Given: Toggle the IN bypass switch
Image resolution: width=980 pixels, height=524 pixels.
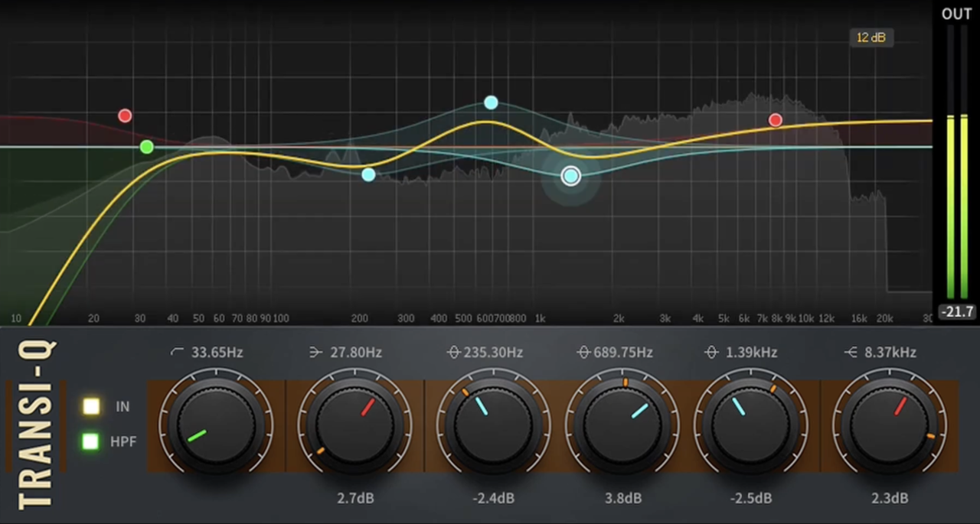Looking at the screenshot, I should 92,406.
